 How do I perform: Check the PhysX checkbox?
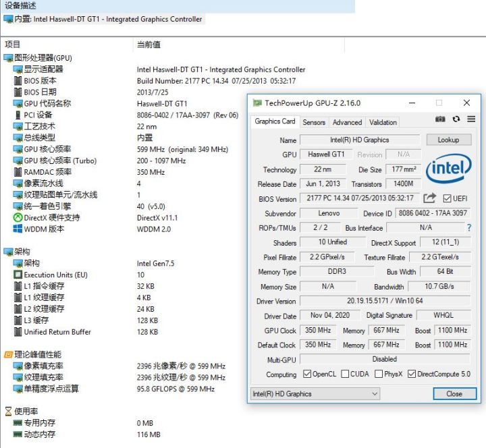coord(379,374)
